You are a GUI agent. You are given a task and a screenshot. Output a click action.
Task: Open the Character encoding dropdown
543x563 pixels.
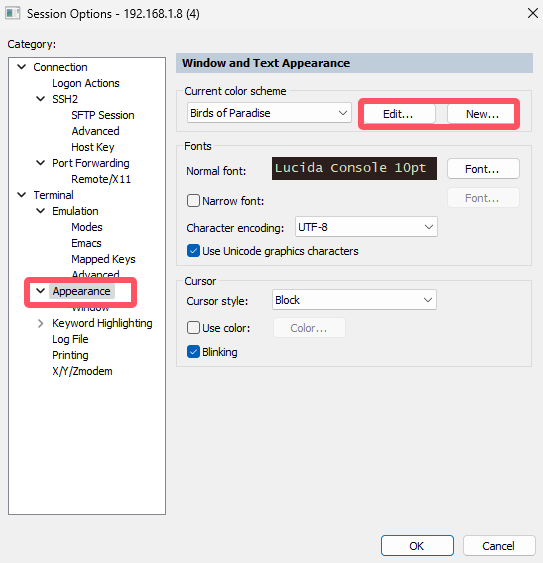(x=366, y=227)
